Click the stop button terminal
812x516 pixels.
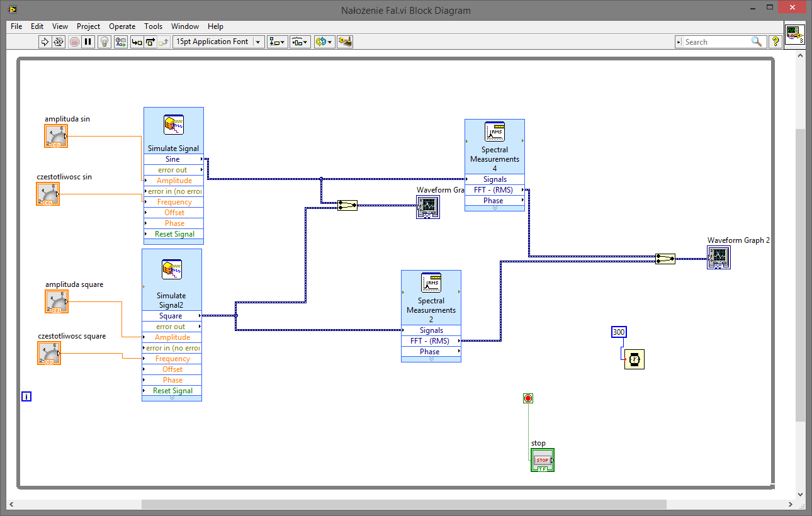point(543,460)
